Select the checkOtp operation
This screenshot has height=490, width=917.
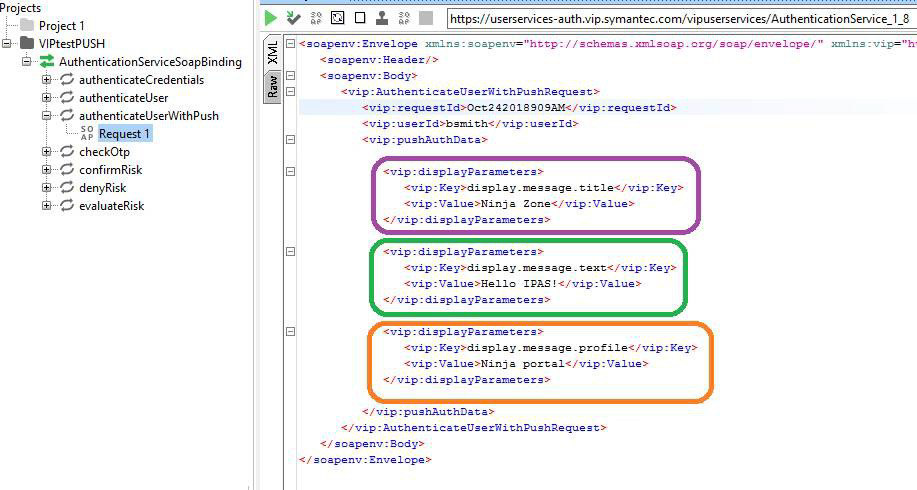pyautogui.click(x=104, y=152)
